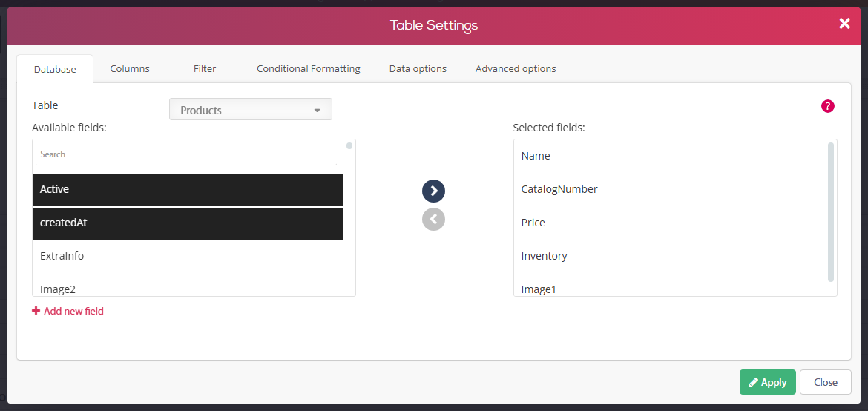Image resolution: width=868 pixels, height=411 pixels.
Task: Close the Table Settings dialog with X
Action: click(844, 23)
